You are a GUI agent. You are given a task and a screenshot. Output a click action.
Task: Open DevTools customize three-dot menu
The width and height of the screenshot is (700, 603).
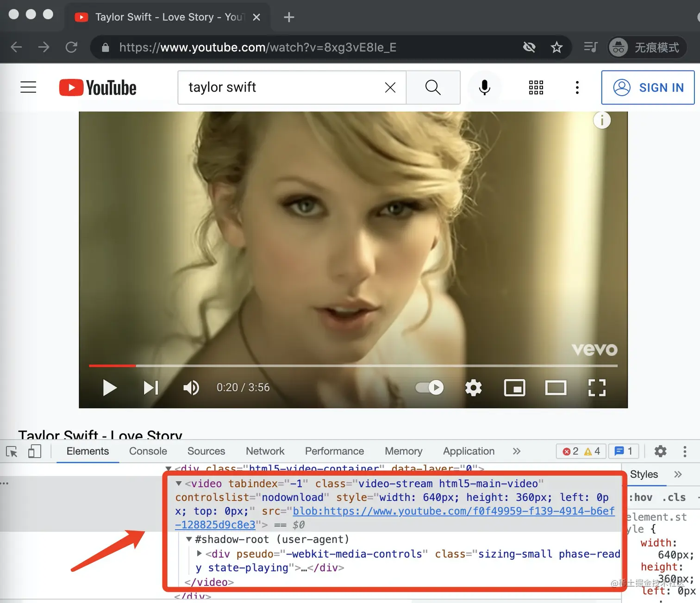tap(685, 451)
